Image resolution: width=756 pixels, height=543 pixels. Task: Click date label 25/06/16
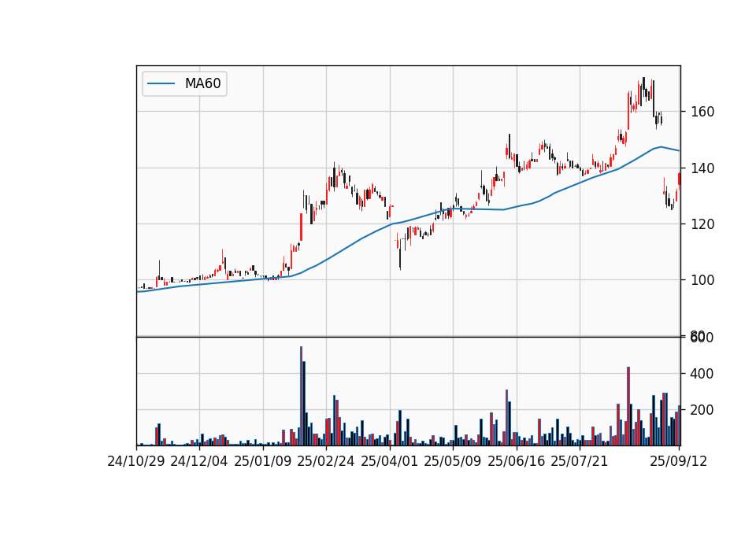(517, 461)
